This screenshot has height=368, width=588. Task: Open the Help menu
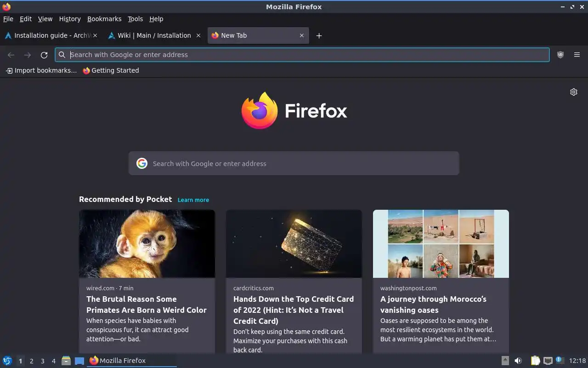point(156,19)
